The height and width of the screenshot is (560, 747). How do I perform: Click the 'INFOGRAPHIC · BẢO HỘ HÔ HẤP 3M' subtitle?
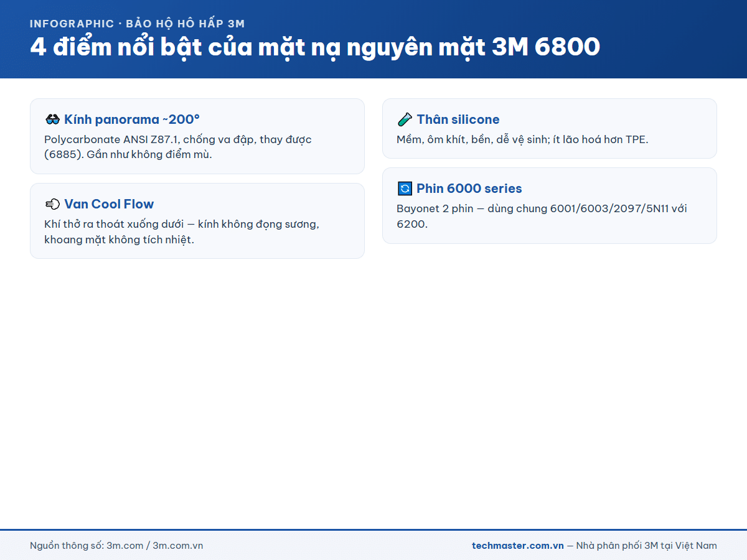coord(137,24)
